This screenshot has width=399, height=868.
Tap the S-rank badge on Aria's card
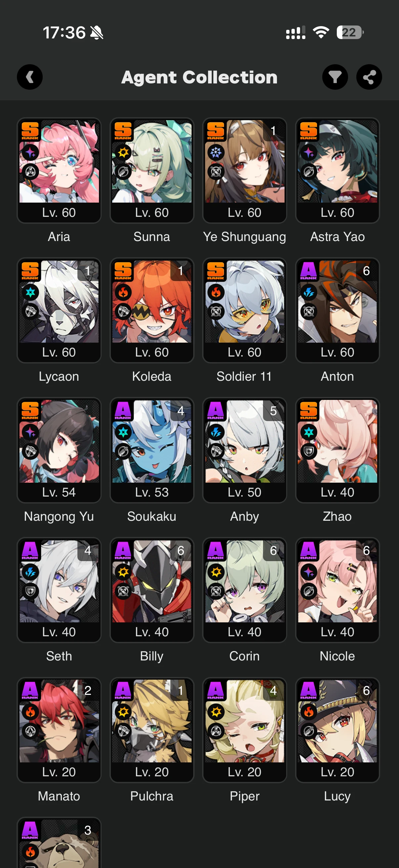[x=30, y=130]
